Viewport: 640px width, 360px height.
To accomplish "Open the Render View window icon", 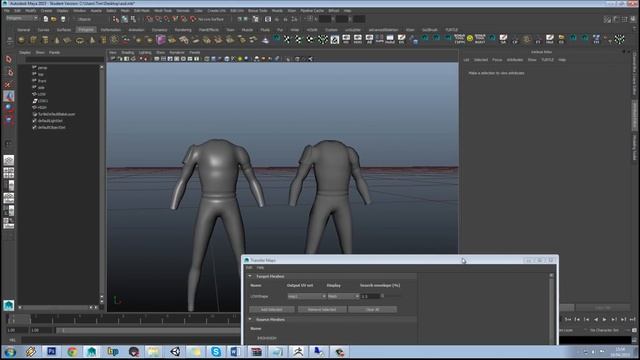I will 268,19.
